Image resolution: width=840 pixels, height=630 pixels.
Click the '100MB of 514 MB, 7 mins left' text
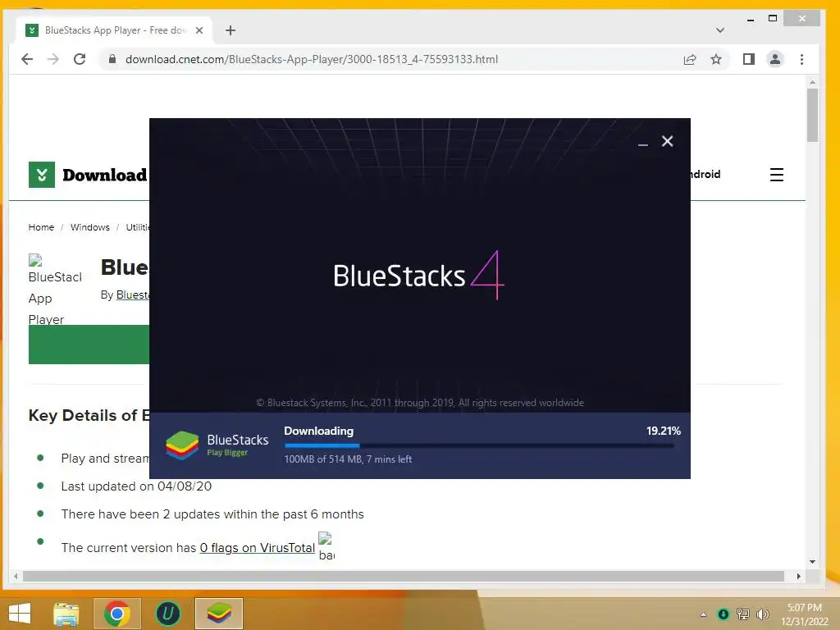coord(348,459)
